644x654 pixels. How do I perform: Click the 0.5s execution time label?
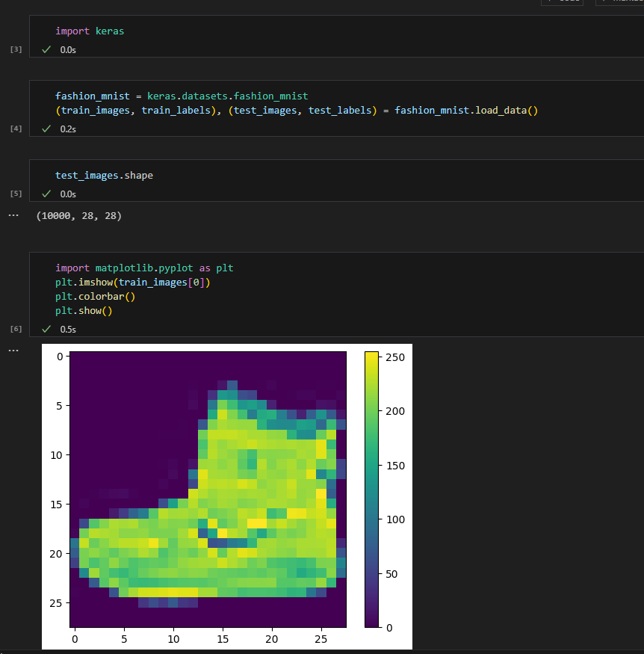(68, 330)
